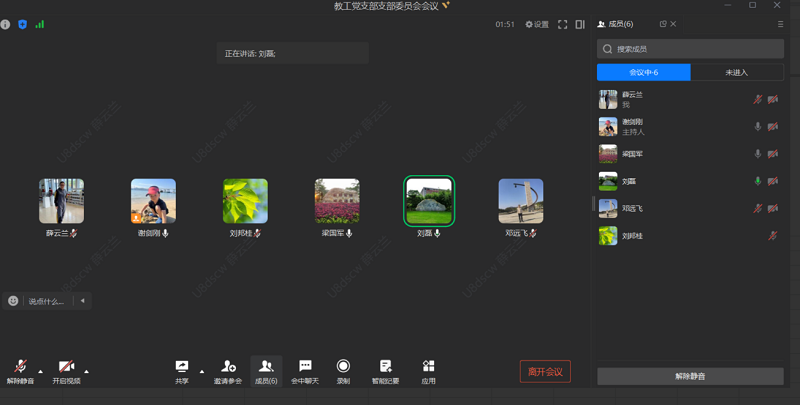The width and height of the screenshot is (800, 405).
Task: Toggle 薛云兰 microphone icon in member list
Action: click(758, 99)
